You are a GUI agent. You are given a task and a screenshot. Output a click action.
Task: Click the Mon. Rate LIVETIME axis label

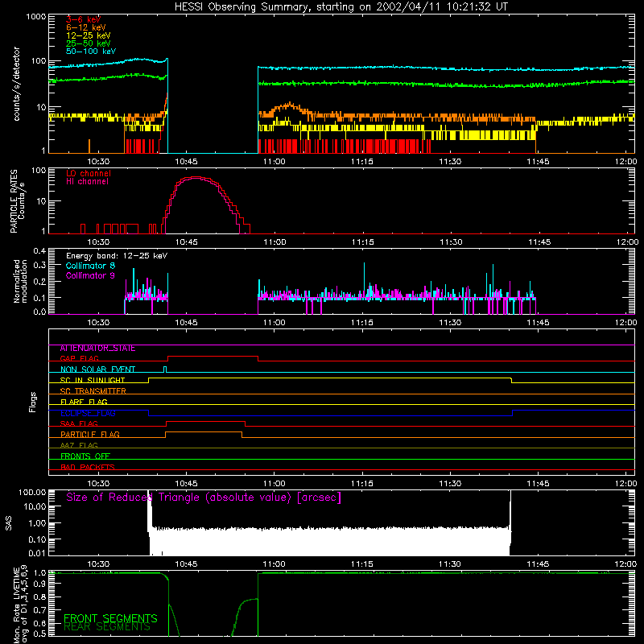20,605
